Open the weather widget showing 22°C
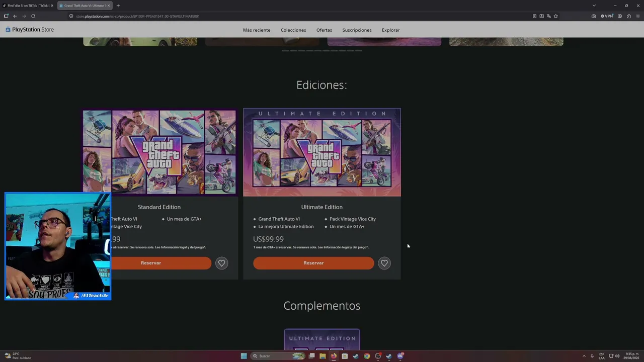The image size is (644, 362). (x=18, y=356)
